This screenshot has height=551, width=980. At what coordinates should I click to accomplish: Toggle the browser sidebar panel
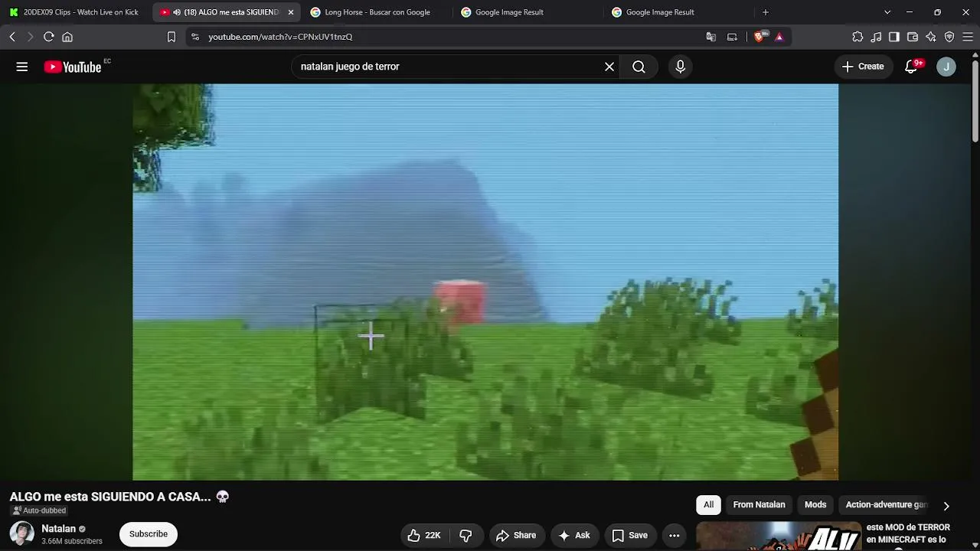pos(894,37)
